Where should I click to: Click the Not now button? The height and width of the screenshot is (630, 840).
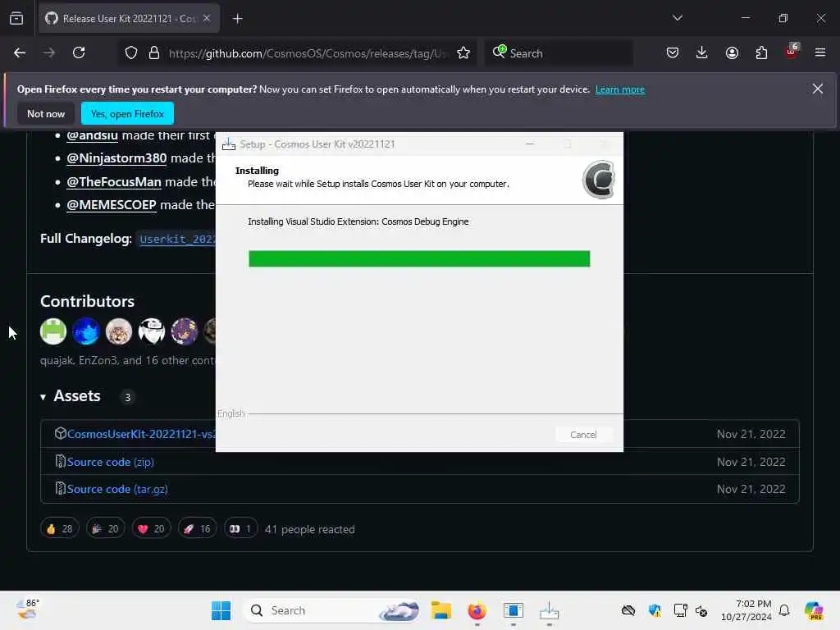point(46,113)
